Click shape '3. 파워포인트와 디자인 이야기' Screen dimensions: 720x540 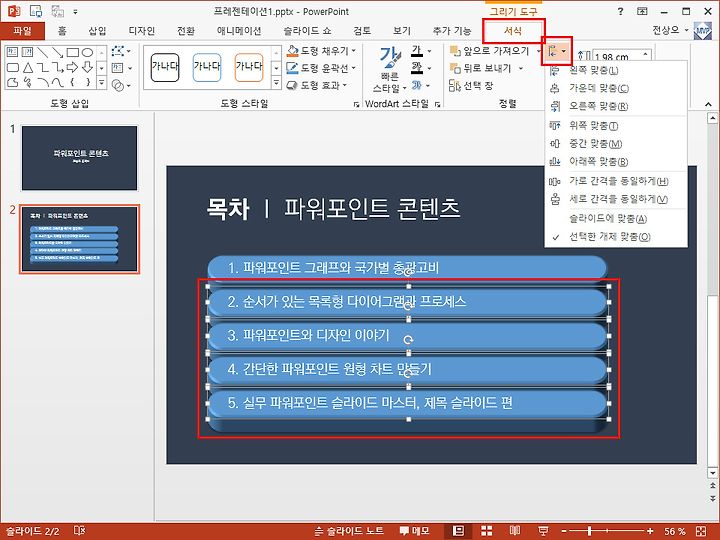tap(407, 336)
